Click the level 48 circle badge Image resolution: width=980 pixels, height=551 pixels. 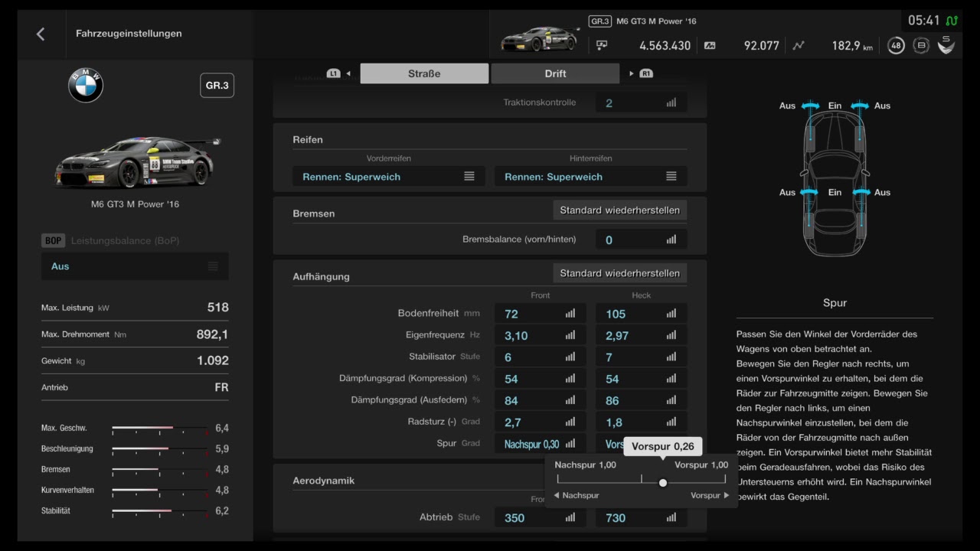tap(896, 45)
